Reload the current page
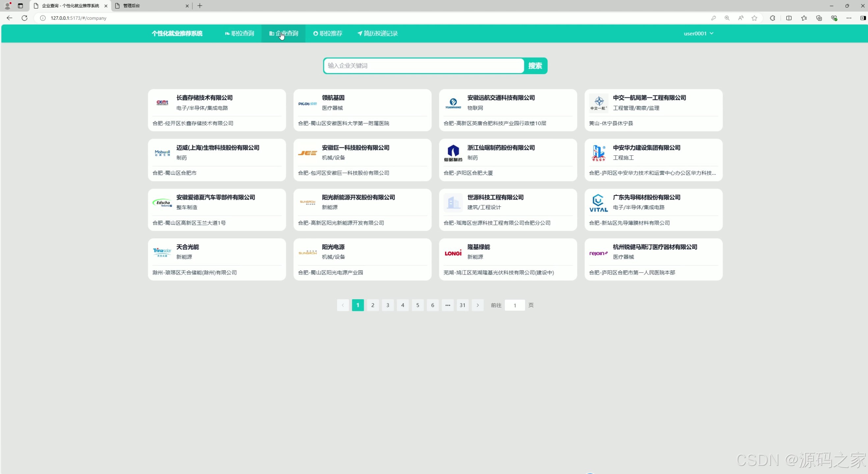 (x=25, y=18)
